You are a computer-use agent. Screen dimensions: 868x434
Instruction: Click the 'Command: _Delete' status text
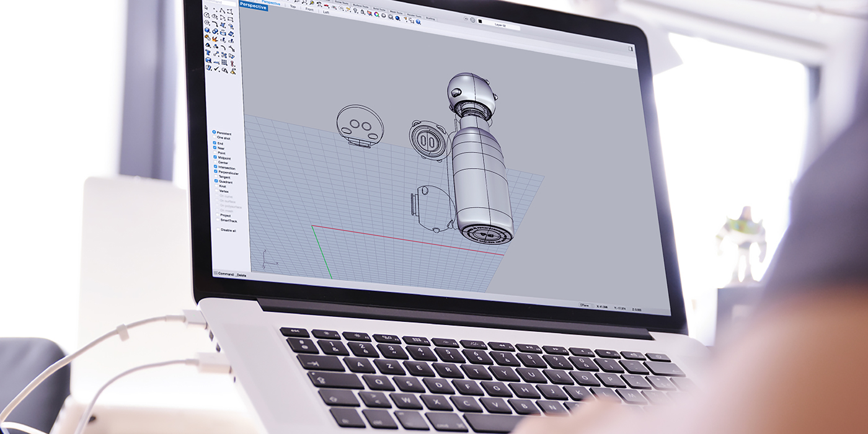click(232, 274)
